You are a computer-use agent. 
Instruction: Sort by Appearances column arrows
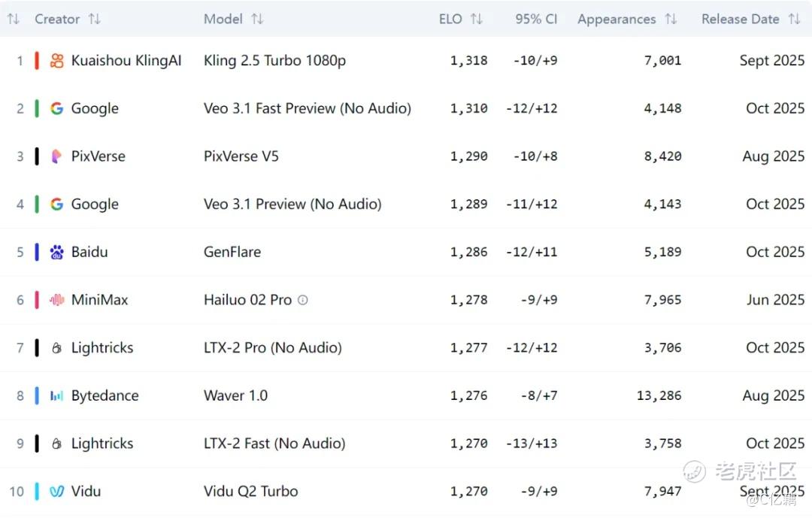pyautogui.click(x=671, y=20)
